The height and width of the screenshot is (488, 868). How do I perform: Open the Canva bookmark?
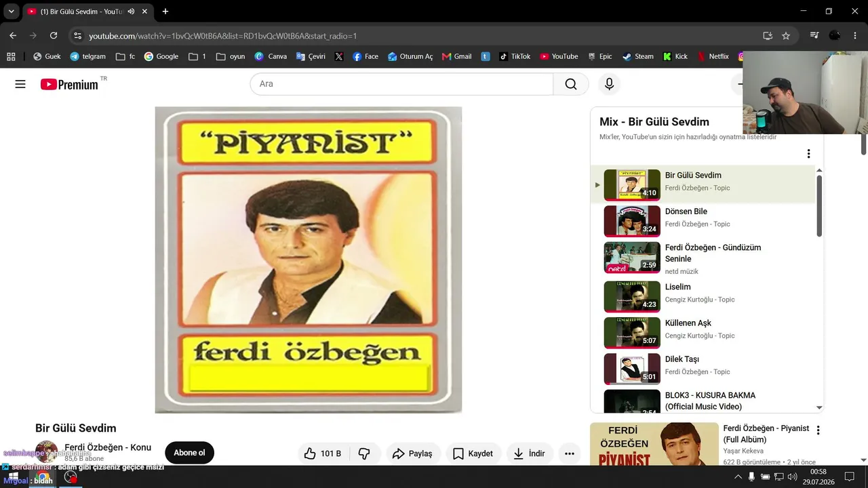tap(271, 56)
